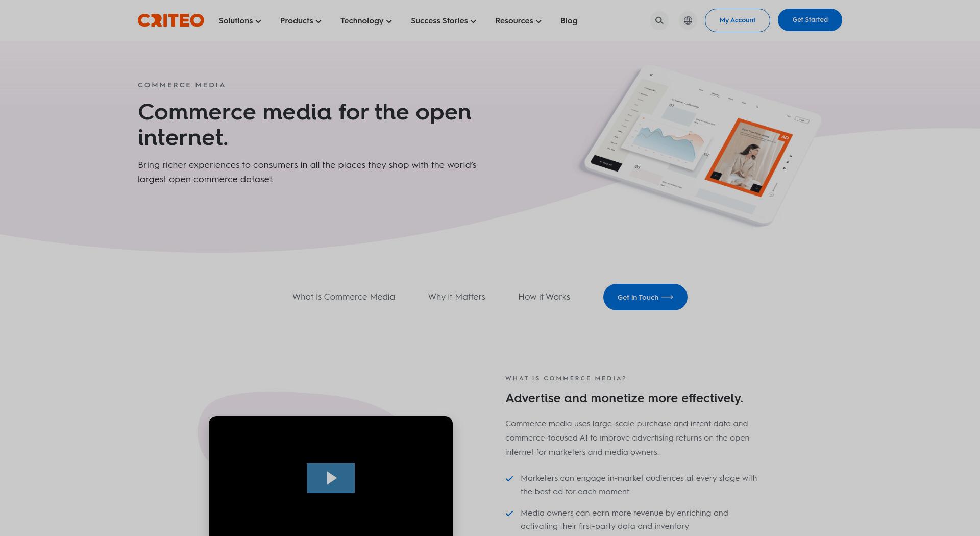The width and height of the screenshot is (980, 536).
Task: Open the globe language selector
Action: pyautogui.click(x=688, y=20)
